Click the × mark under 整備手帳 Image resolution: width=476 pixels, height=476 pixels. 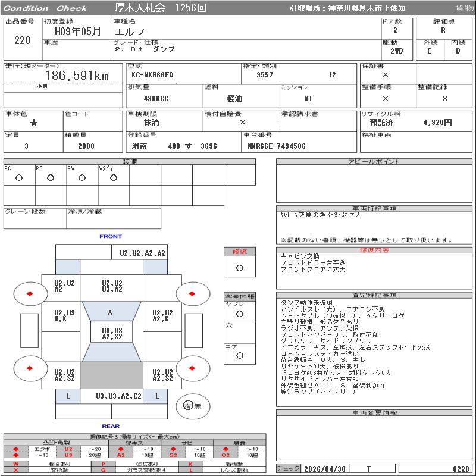point(386,98)
